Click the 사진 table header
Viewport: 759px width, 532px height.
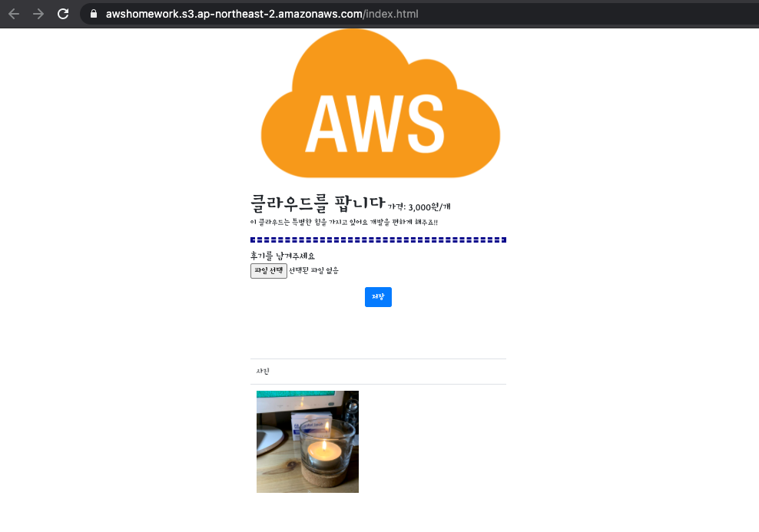click(263, 372)
